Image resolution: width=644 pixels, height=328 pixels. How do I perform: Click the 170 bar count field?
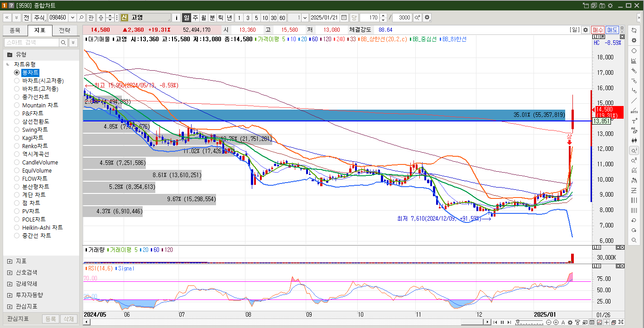coord(369,18)
